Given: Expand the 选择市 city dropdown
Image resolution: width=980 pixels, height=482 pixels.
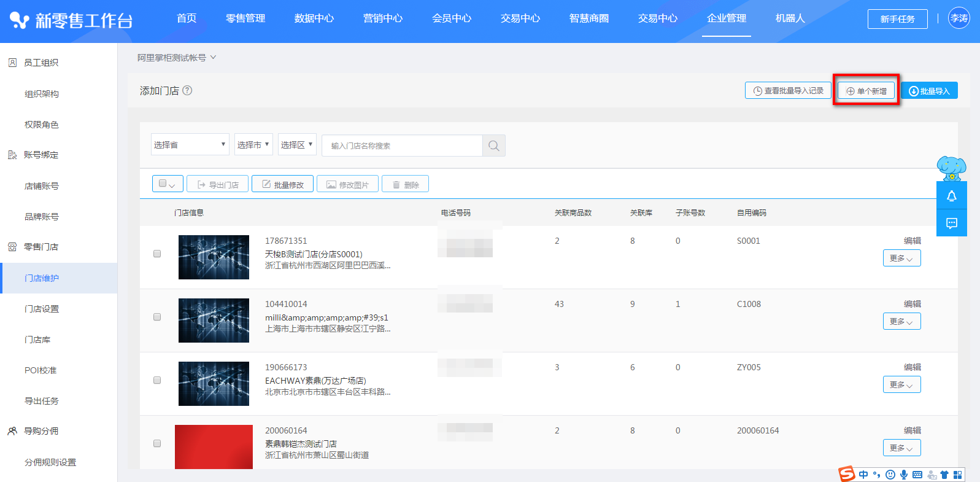Looking at the screenshot, I should pos(253,145).
